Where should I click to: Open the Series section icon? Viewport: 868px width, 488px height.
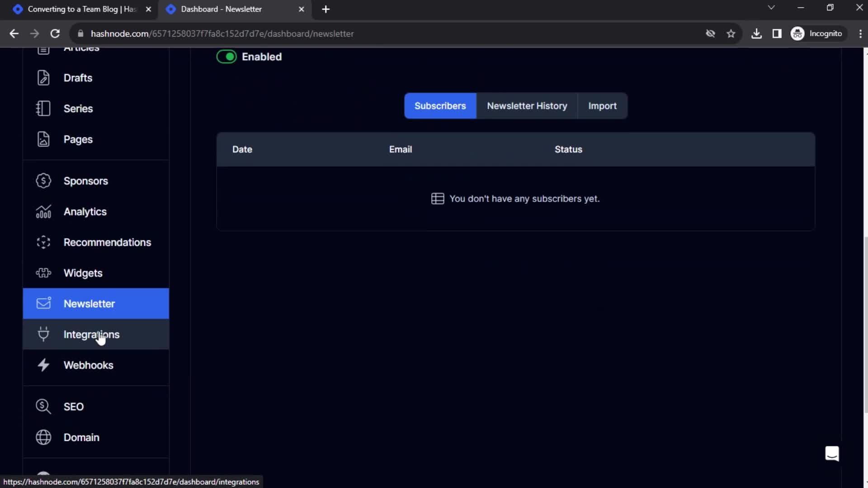(43, 108)
